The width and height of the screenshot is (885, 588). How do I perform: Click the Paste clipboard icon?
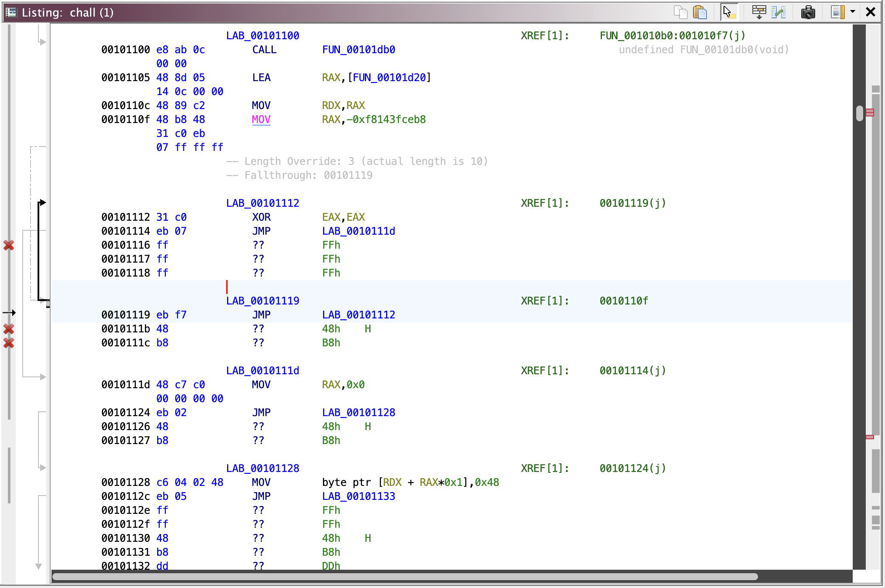click(700, 12)
